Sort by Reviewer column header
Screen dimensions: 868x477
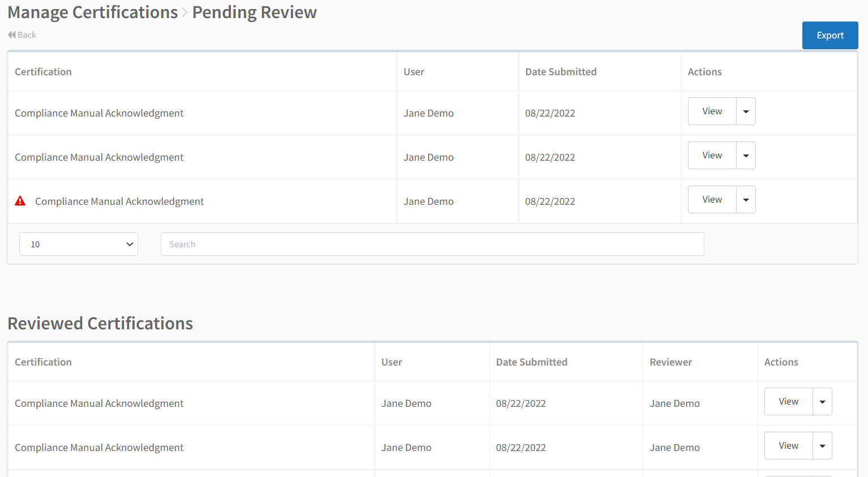point(670,362)
